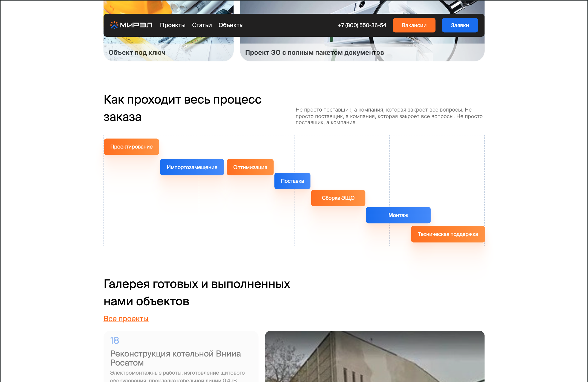Click the Оптимизация stage tag
This screenshot has height=382, width=588.
(x=250, y=167)
